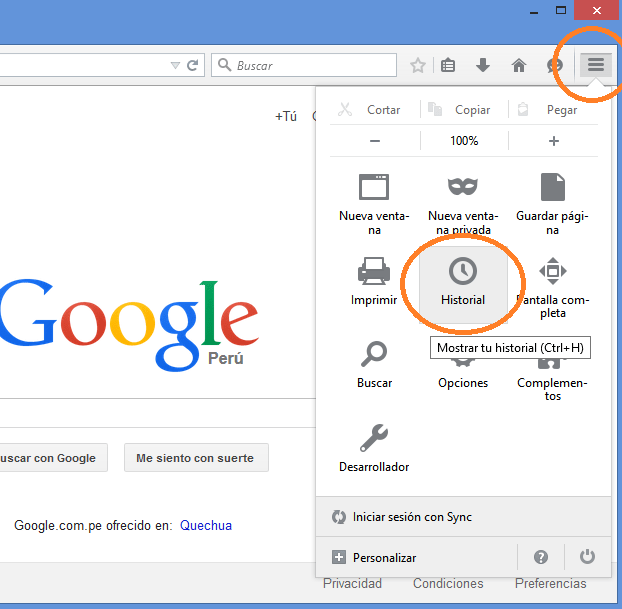Click Personalizar at menu bottom

pyautogui.click(x=417, y=557)
